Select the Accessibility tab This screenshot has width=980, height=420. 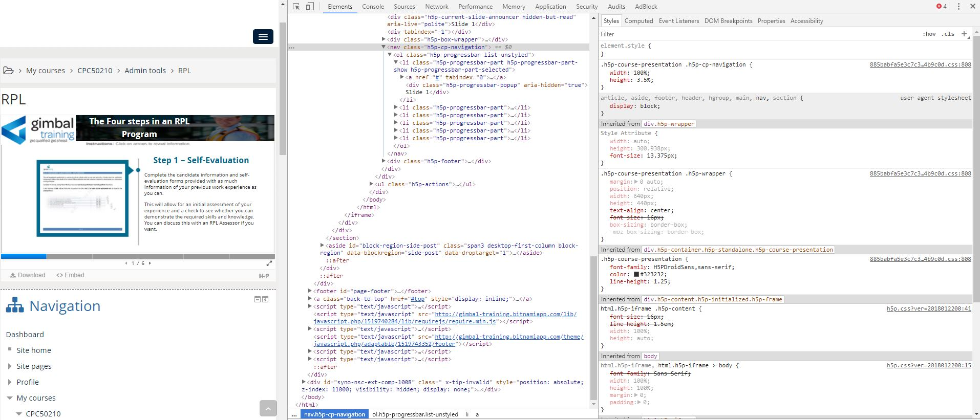tap(806, 21)
